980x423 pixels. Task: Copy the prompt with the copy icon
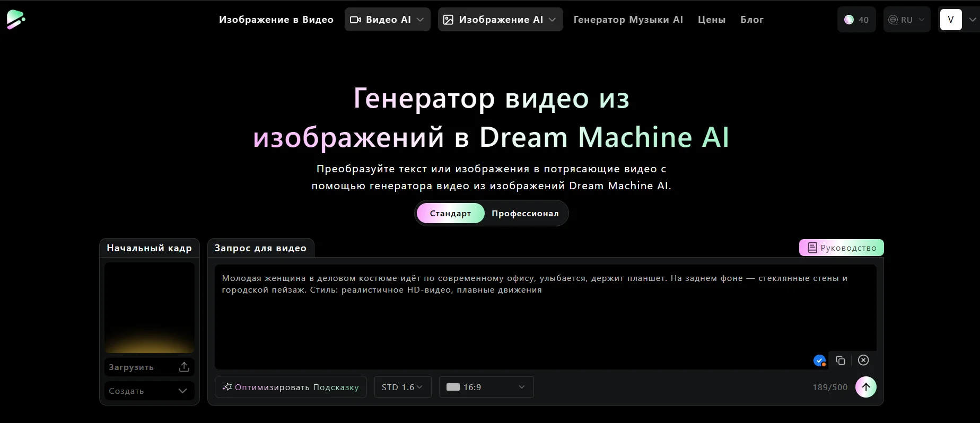point(841,360)
